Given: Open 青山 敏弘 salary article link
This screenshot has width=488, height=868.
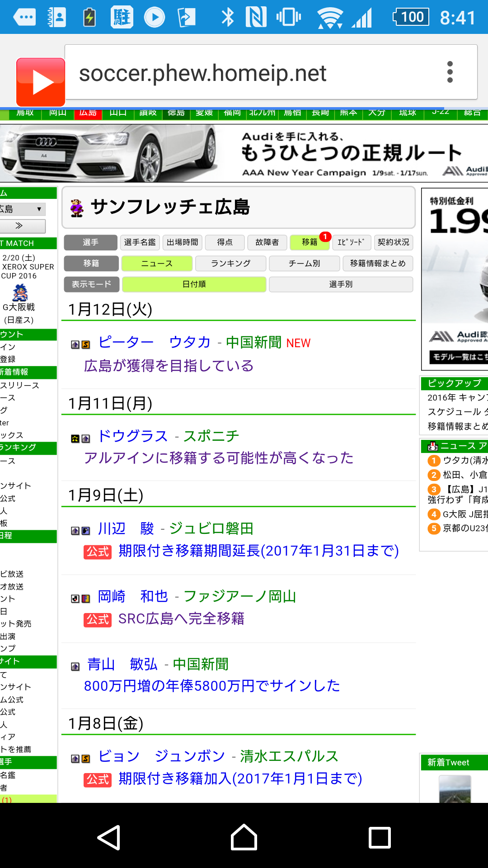Looking at the screenshot, I should tap(211, 686).
